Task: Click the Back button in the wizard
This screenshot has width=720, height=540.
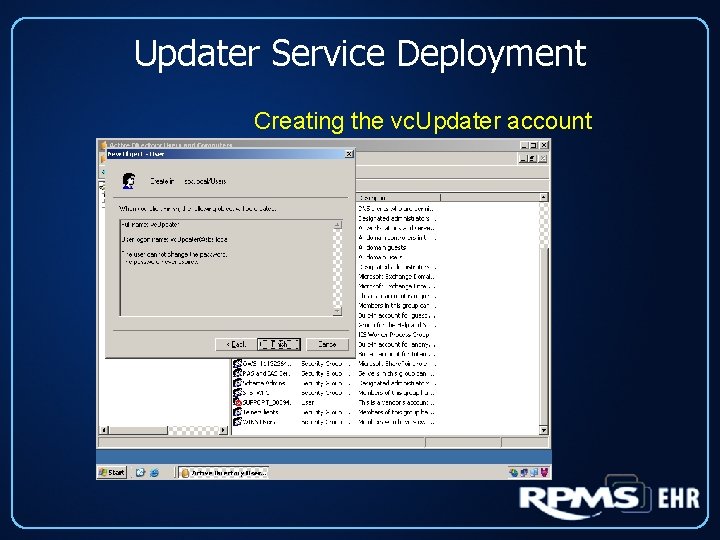Action: (236, 344)
